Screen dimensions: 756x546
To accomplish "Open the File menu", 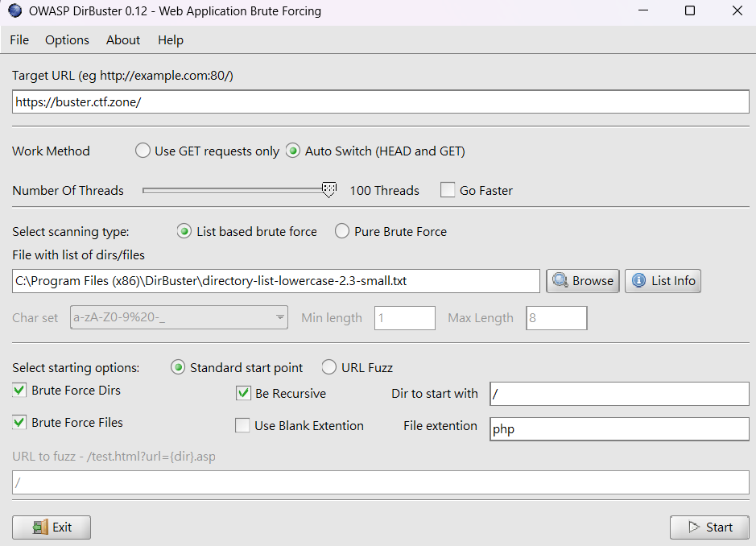I will pyautogui.click(x=19, y=40).
